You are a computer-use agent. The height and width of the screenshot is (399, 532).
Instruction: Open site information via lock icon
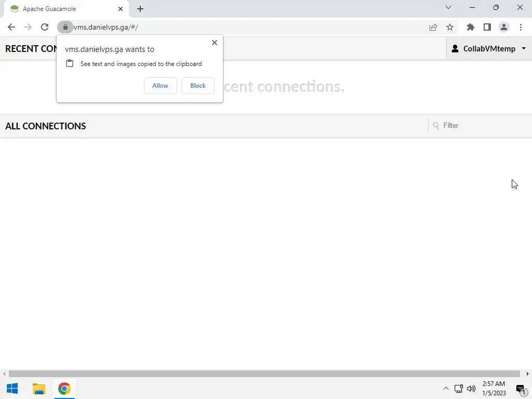(x=65, y=27)
